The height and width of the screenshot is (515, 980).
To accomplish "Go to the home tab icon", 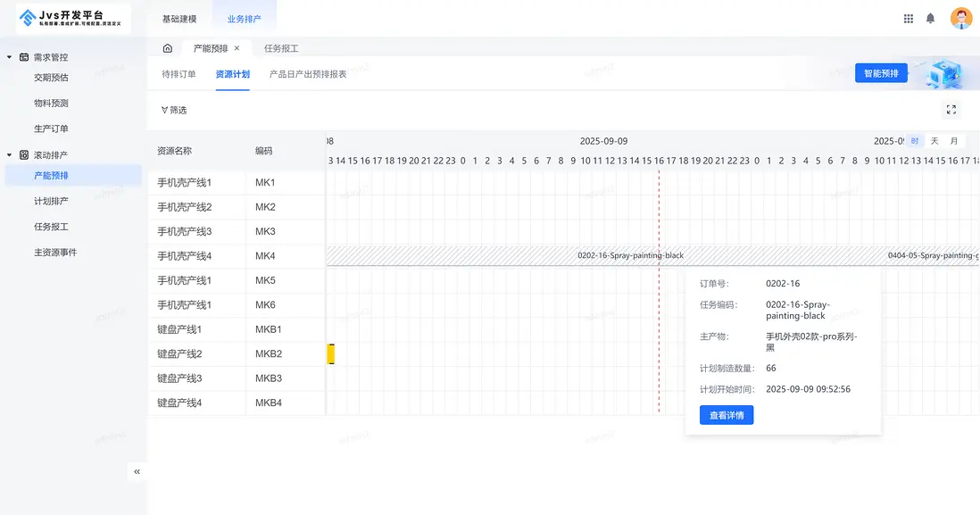I will [168, 48].
